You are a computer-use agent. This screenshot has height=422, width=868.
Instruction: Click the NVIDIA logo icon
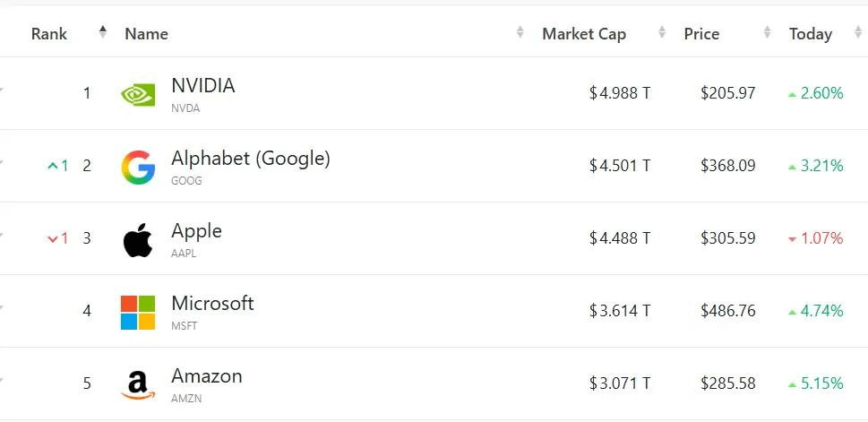pos(138,94)
